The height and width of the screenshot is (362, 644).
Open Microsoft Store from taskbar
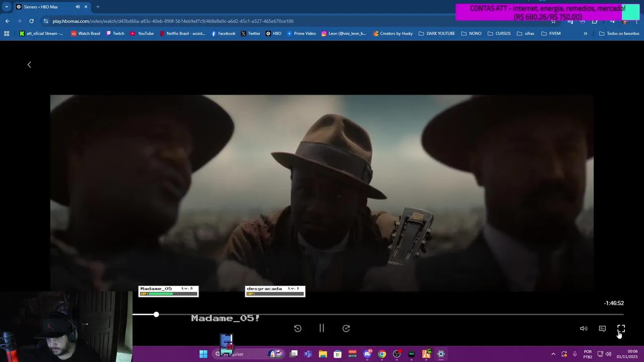pyautogui.click(x=338, y=354)
